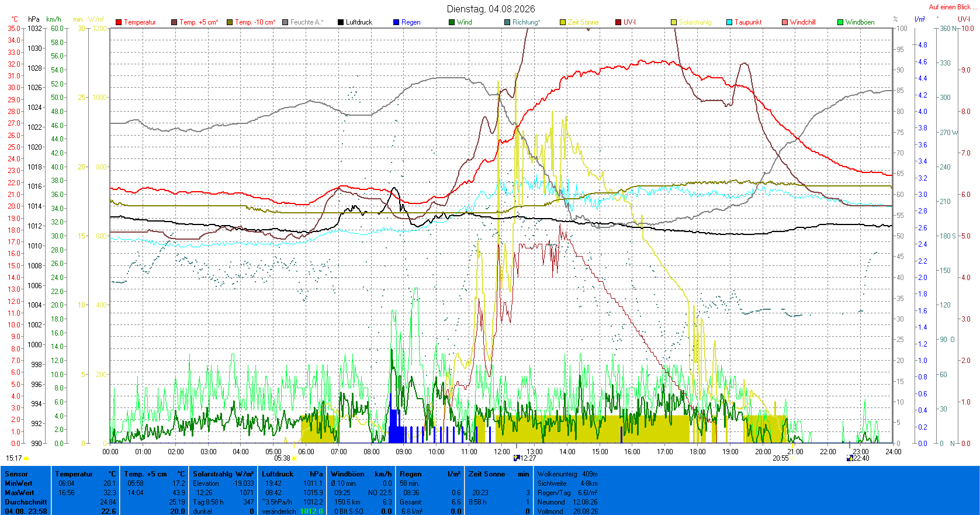Click the moon icon next to 12:27
980x515 pixels.
517,458
